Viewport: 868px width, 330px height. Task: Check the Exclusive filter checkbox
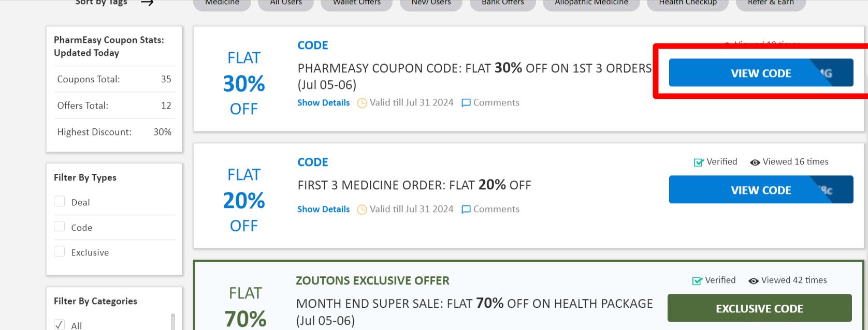[x=60, y=251]
